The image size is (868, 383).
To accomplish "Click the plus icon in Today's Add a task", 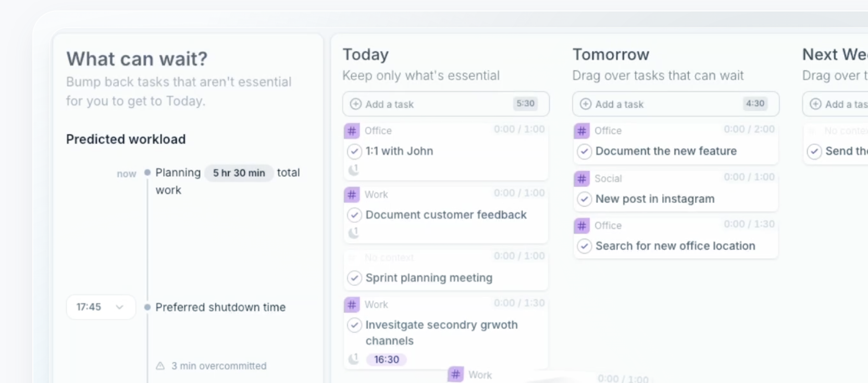I will pos(355,104).
